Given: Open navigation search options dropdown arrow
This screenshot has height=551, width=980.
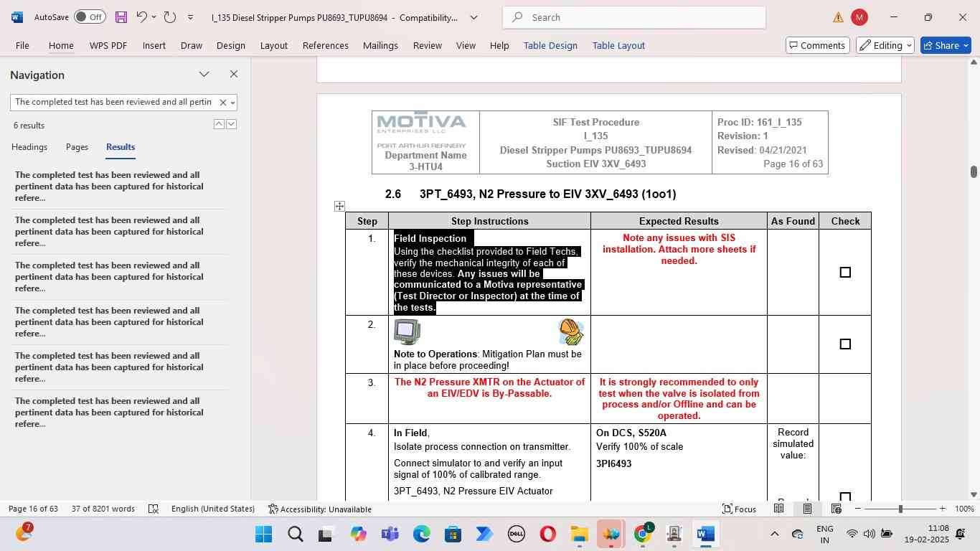Looking at the screenshot, I should pyautogui.click(x=232, y=103).
